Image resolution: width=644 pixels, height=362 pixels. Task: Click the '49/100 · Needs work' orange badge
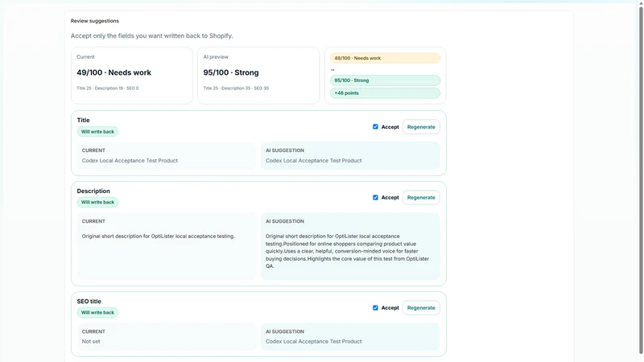click(385, 58)
